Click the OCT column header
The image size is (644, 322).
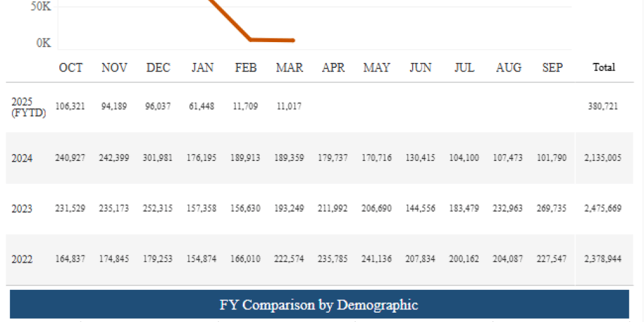[70, 67]
